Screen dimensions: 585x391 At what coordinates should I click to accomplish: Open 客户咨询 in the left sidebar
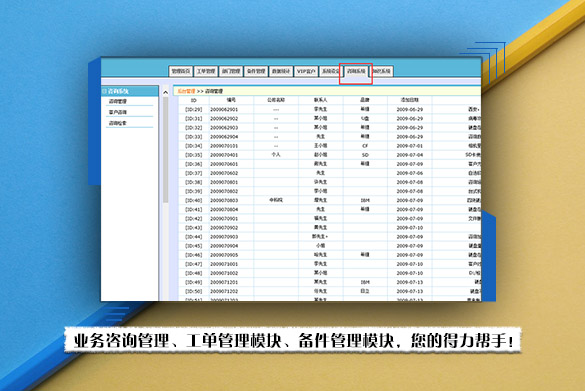(x=118, y=112)
